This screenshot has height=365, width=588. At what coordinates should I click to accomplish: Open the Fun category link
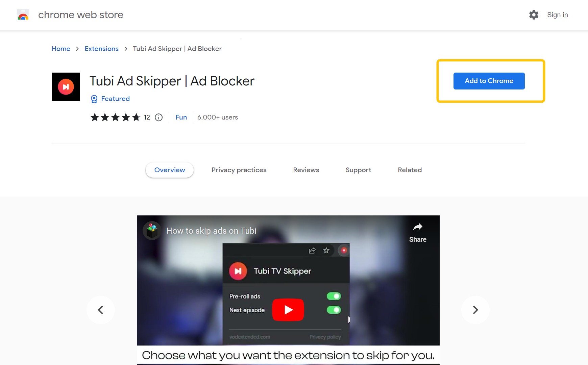pyautogui.click(x=181, y=118)
